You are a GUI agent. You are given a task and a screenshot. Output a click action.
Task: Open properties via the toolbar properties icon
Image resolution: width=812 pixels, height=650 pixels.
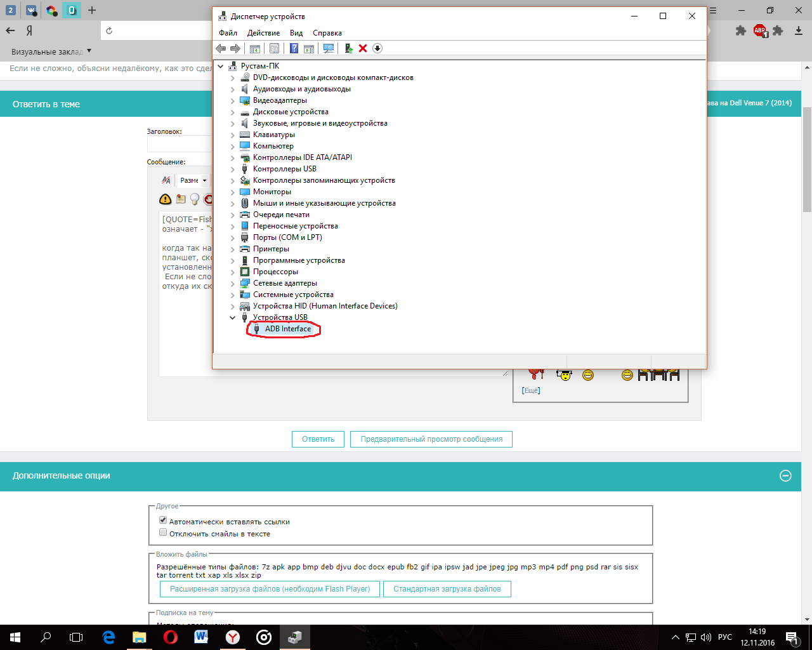tap(274, 48)
